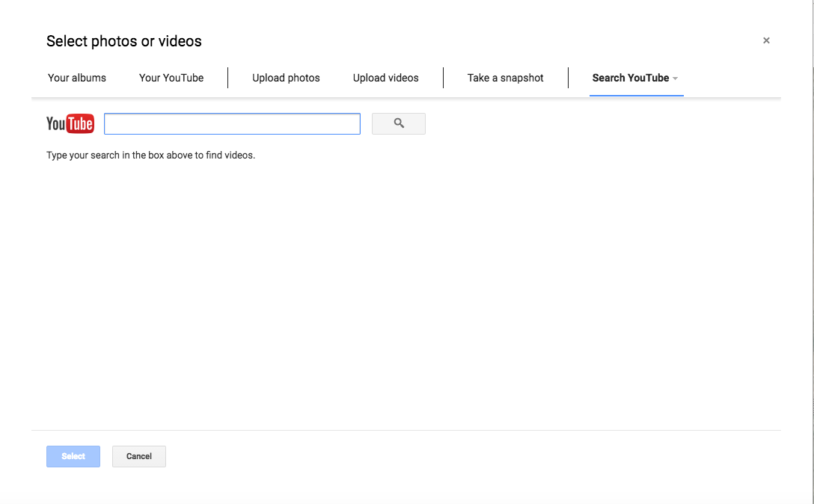Viewport: 814px width, 504px height.
Task: Focus the YouTube search input box
Action: [x=232, y=123]
